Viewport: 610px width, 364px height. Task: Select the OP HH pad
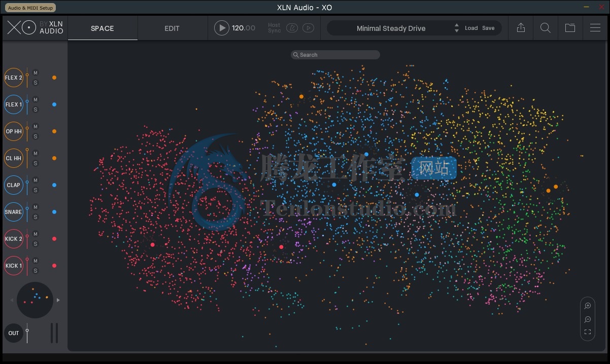click(x=14, y=131)
